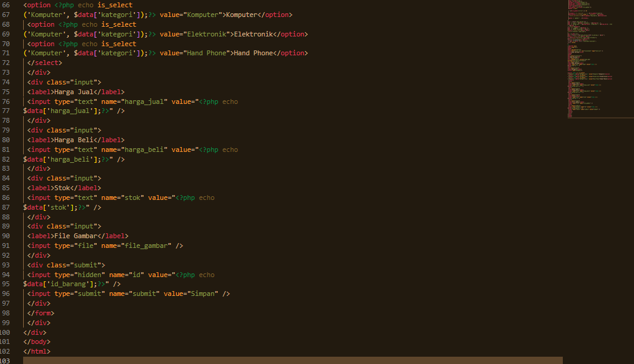Click line number 84 in the gutter
Screen dimensions: 634x364
tap(5, 179)
